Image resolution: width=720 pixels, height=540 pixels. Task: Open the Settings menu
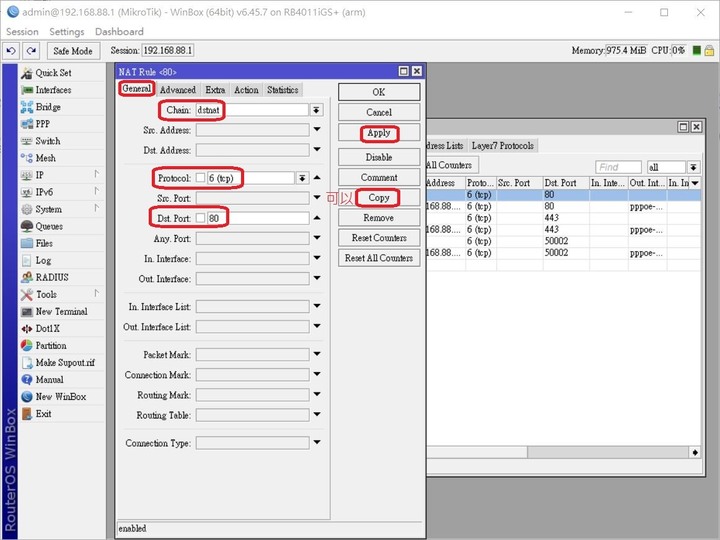(x=67, y=31)
